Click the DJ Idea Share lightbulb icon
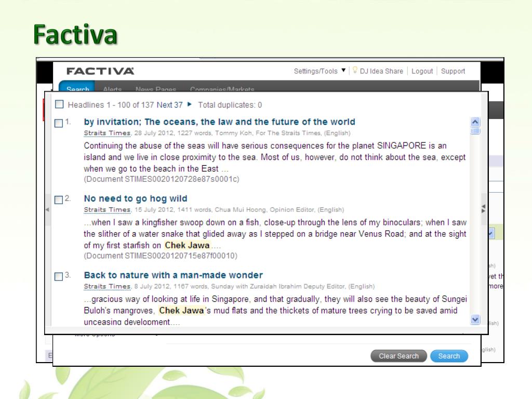The width and height of the screenshot is (532, 399). 355,70
